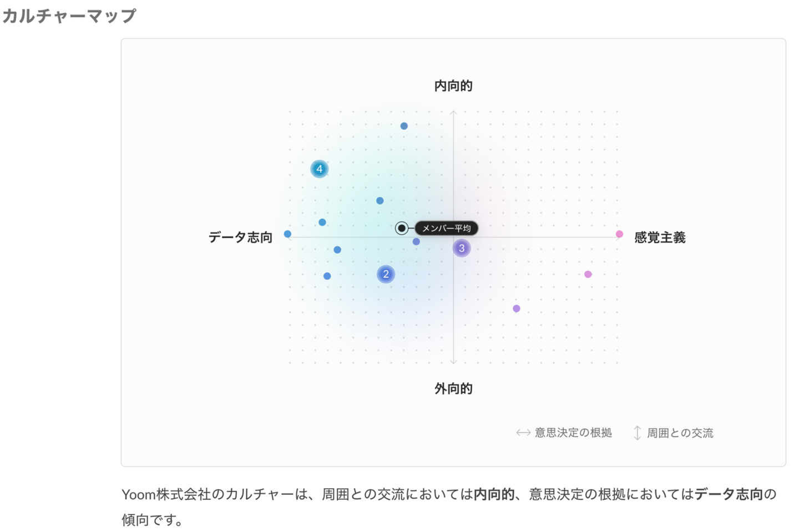The width and height of the screenshot is (799, 532).
Task: Click the 意思決定の根拠 legend text
Action: 573,433
